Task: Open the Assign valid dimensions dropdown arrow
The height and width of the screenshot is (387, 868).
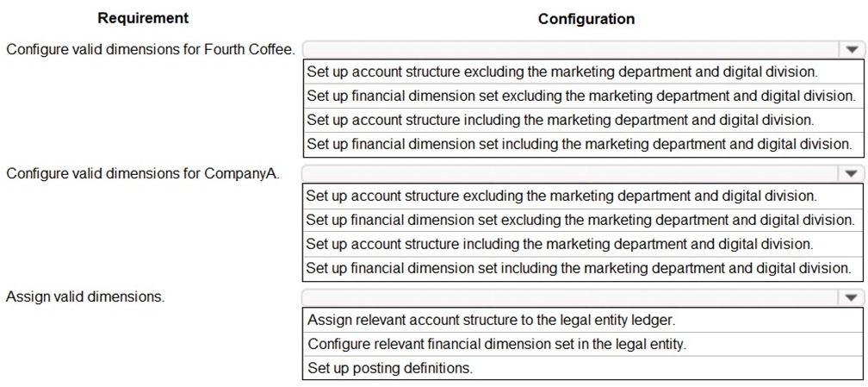Action: 852,297
